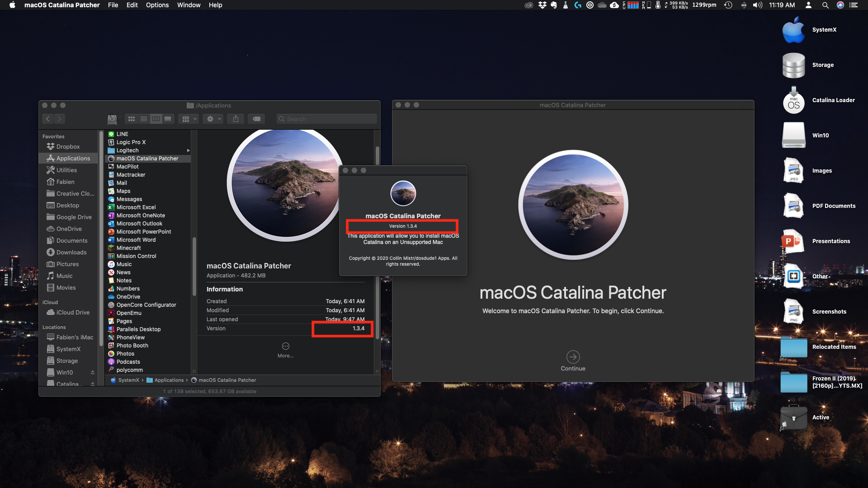Viewport: 868px width, 488px height.
Task: Click Finder file list scrollbar
Action: [x=194, y=267]
